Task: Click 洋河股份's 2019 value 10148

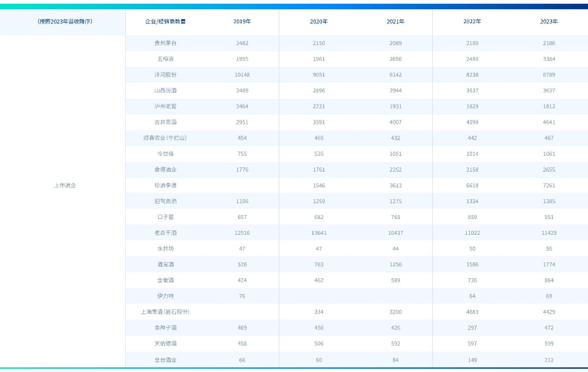Action: 242,75
